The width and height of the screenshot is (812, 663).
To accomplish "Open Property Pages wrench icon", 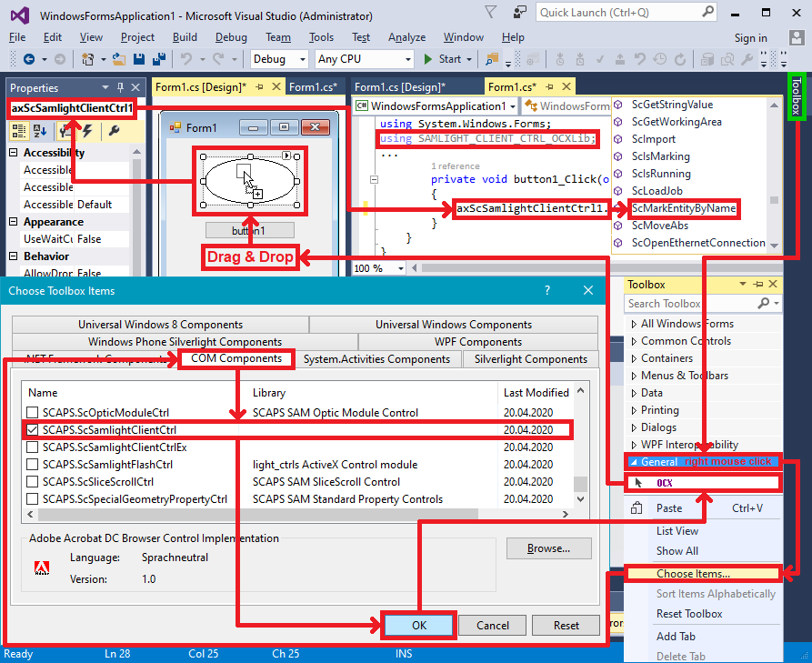I will point(114,131).
